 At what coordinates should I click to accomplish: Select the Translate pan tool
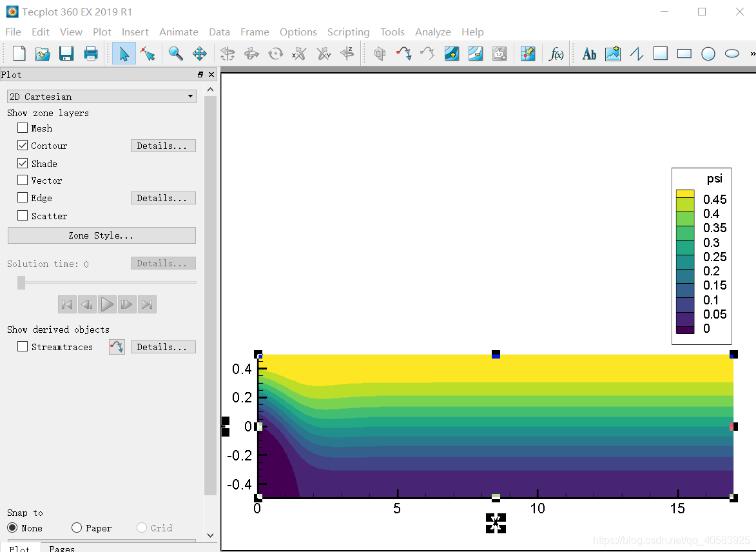coord(199,53)
